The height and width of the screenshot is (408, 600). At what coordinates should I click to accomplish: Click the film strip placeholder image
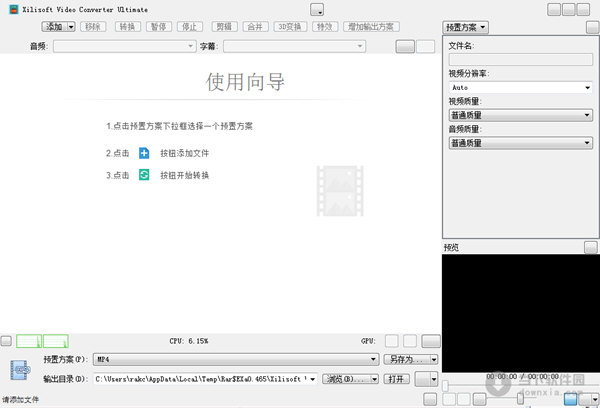(x=340, y=191)
